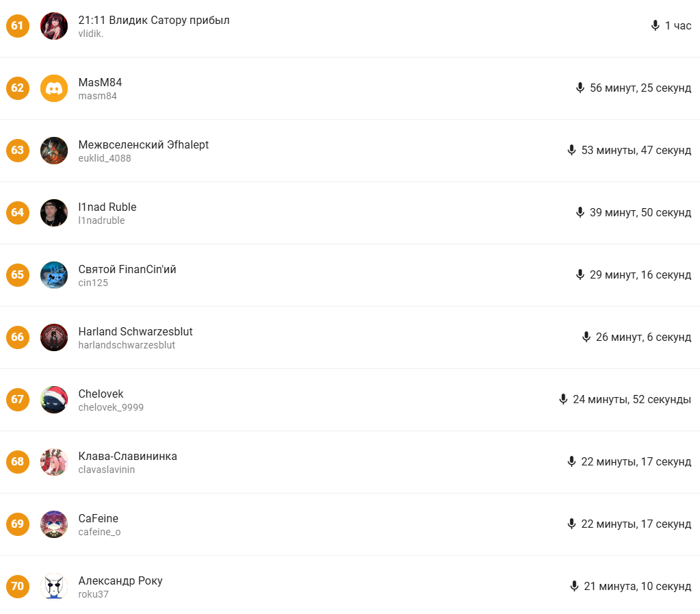The image size is (700, 614).
Task: Click the microphone icon in Chelovek's row
Action: 563,400
